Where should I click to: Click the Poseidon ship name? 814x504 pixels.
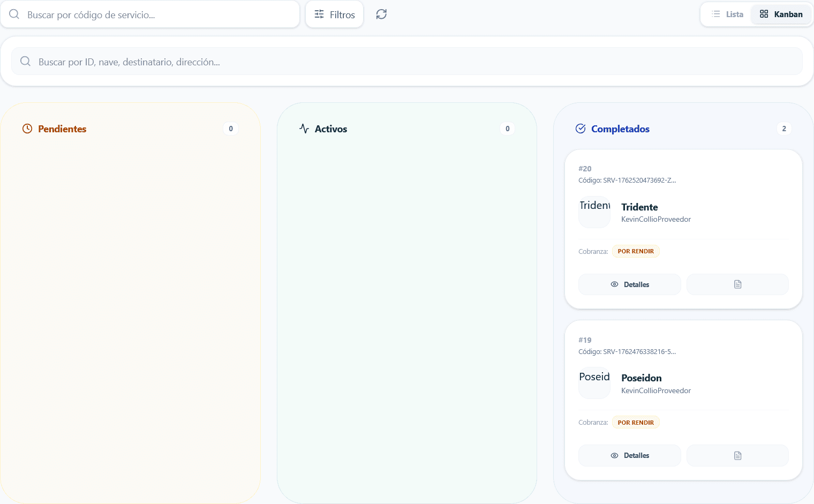(x=642, y=378)
